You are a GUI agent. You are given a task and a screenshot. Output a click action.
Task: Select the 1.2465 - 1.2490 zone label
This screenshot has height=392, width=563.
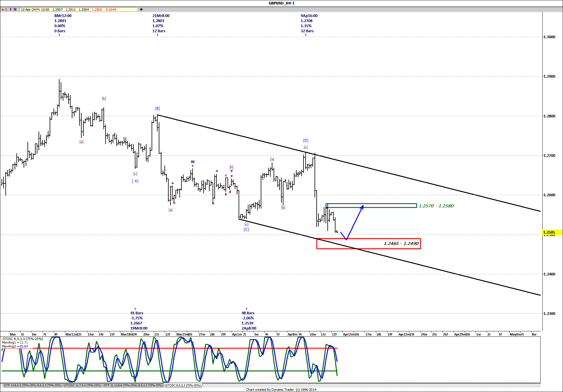tap(401, 244)
